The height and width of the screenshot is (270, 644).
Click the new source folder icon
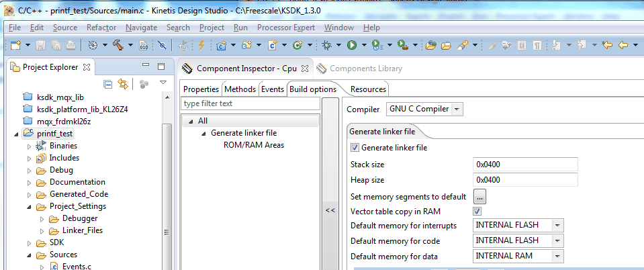pyautogui.click(x=246, y=45)
